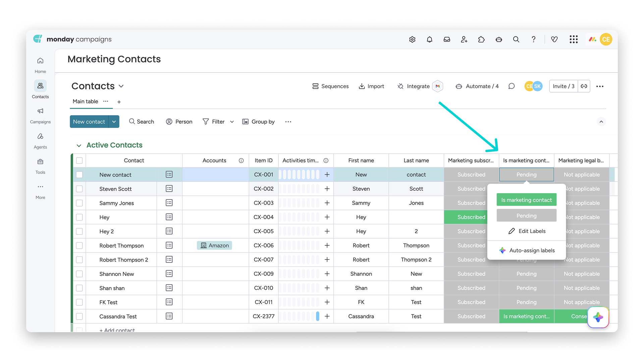Click Cassandra Test's green Is marketing contact cell

click(x=526, y=316)
